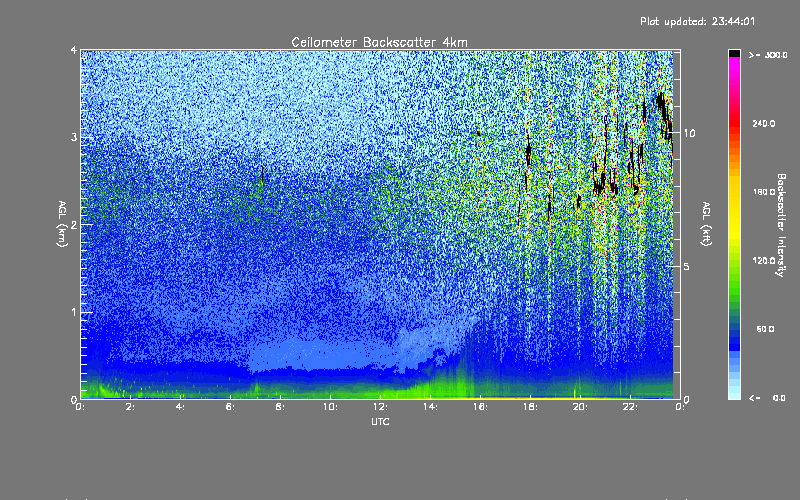Click the '<= 0.0' colorbar minimum label

click(x=767, y=398)
